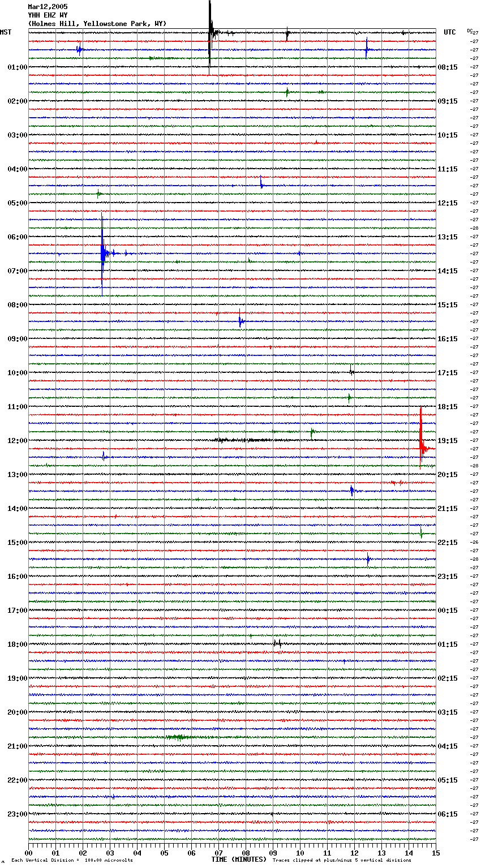Select the 04:00 MST time label
Viewport: 481px width, 868px height.
pos(17,169)
